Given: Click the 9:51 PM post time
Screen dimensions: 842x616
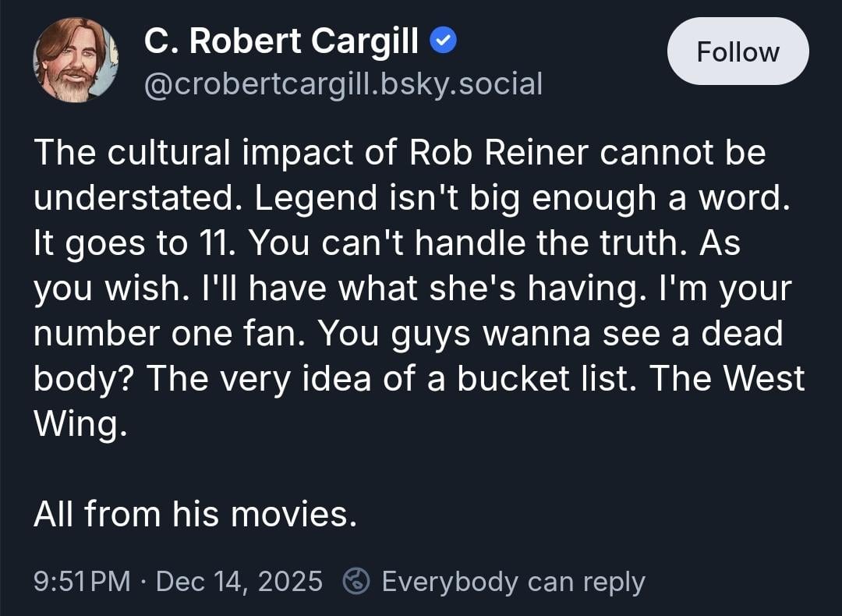Looking at the screenshot, I should [x=83, y=582].
